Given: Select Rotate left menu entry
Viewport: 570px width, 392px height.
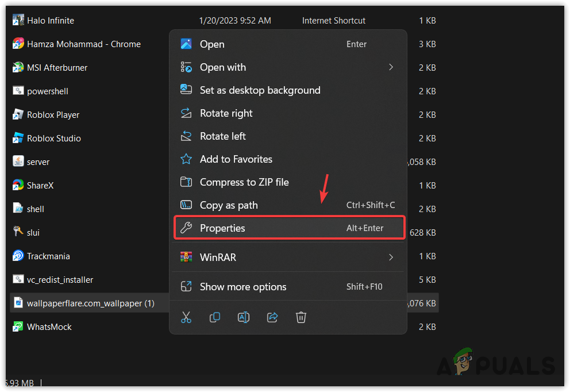Looking at the screenshot, I should [288, 136].
